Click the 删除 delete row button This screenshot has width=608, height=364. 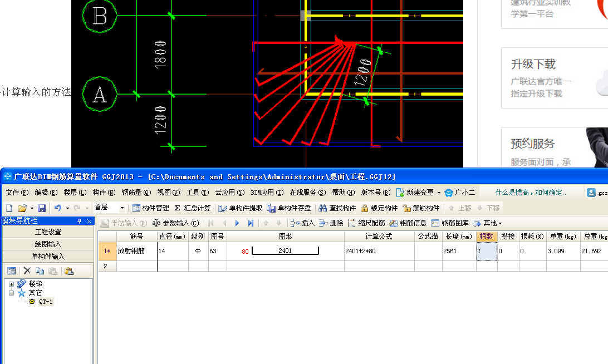(x=331, y=223)
